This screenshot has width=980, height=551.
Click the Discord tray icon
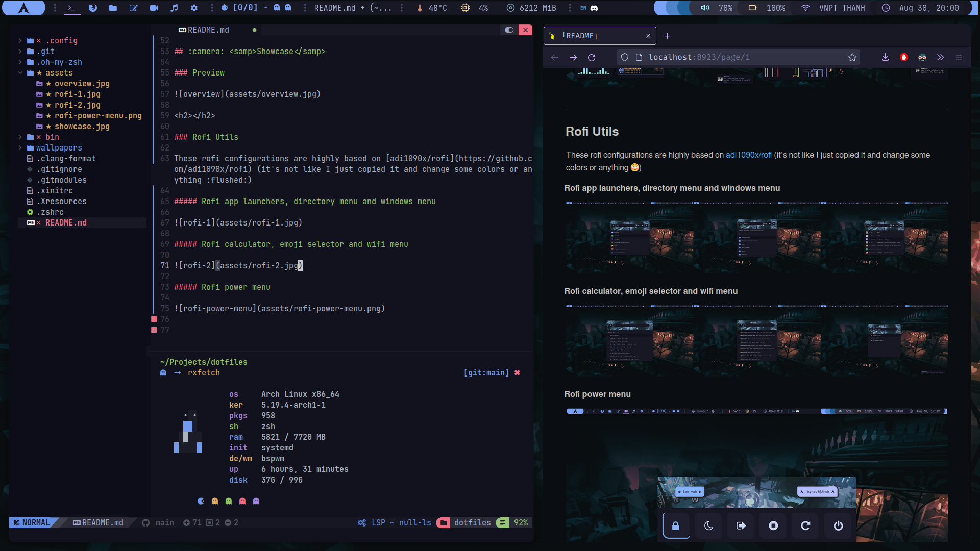tap(594, 8)
